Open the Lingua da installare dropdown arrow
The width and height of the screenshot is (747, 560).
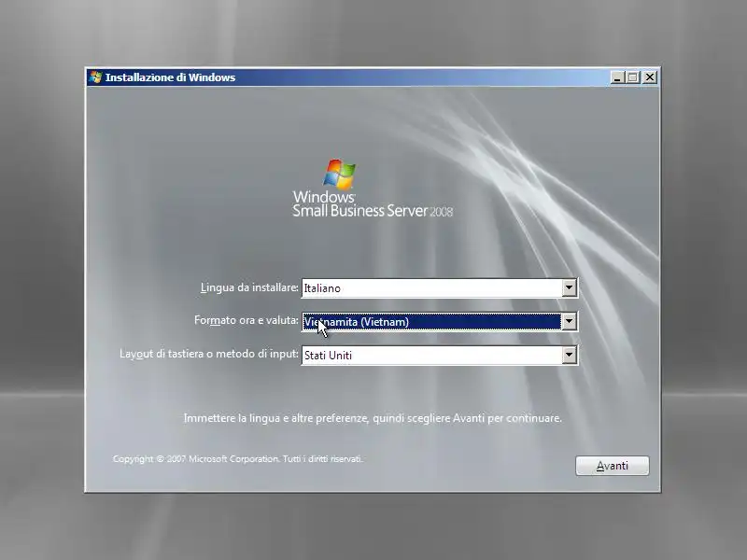tap(569, 288)
